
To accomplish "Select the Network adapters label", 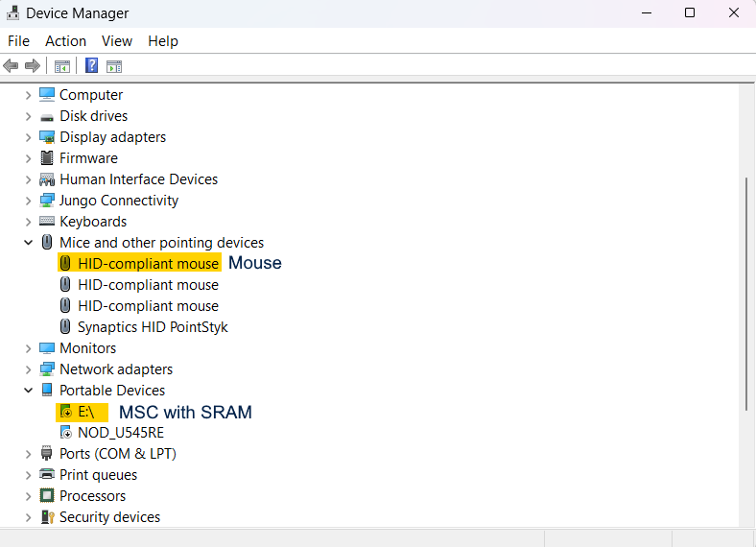I will click(116, 369).
